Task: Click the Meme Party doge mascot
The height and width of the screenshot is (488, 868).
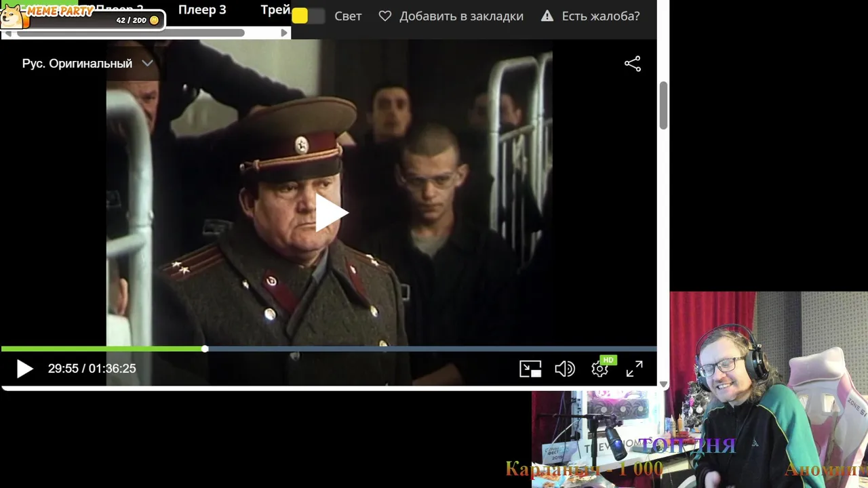Action: tap(12, 16)
